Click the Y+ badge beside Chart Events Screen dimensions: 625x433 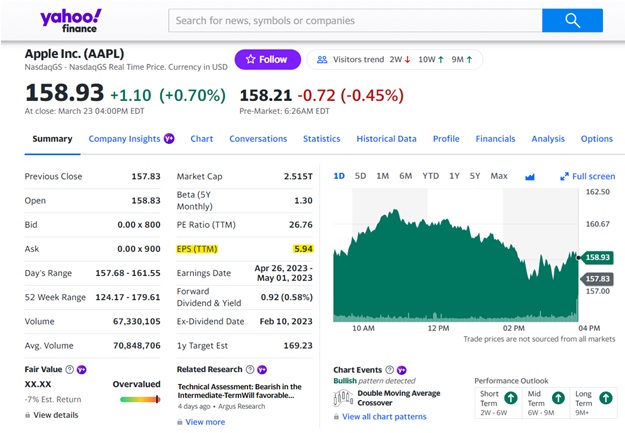point(401,370)
